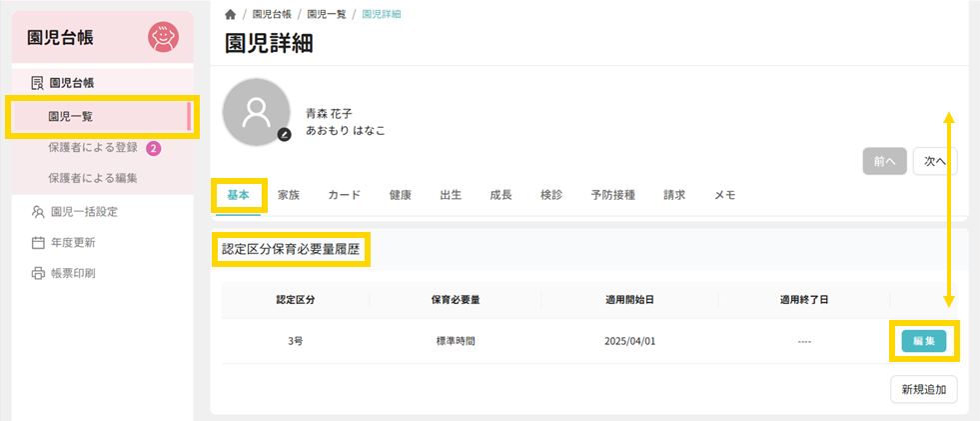The image size is (980, 421).
Task: Click the pink smiley face logo icon
Action: pos(163,38)
